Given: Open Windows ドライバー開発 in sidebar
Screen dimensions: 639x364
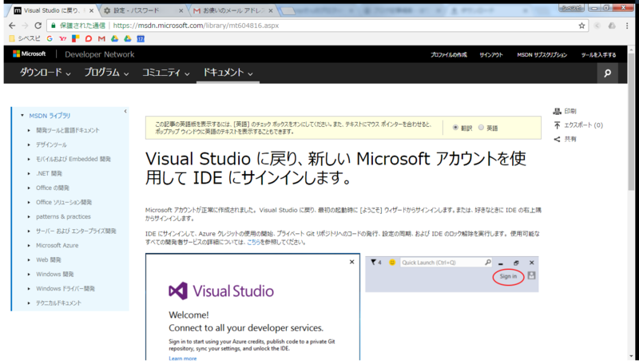Looking at the screenshot, I should click(x=65, y=289).
